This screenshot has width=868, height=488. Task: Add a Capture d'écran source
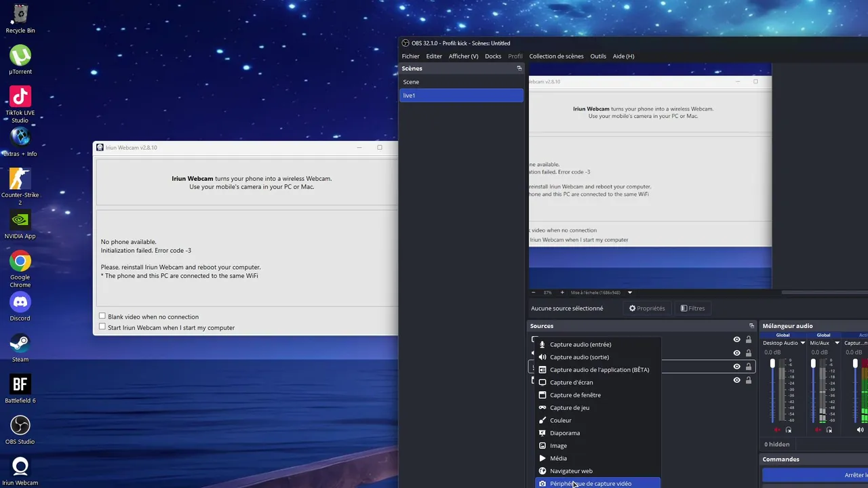(x=597, y=382)
